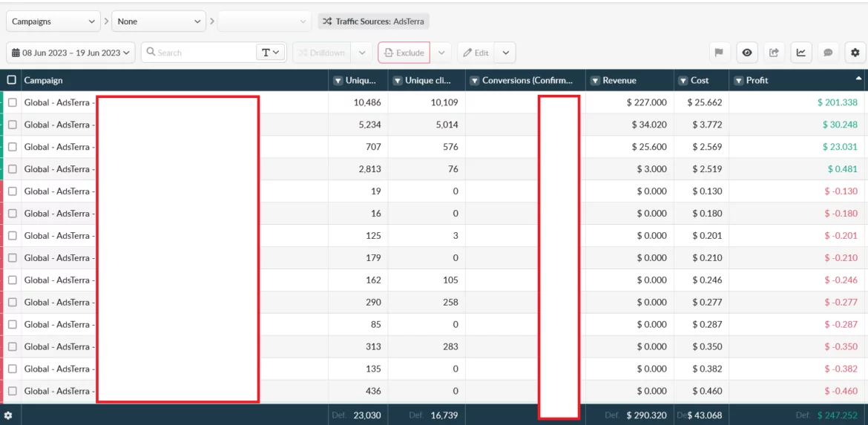Click the unique visits value 5,234
Image resolution: width=868 pixels, height=425 pixels.
[369, 125]
